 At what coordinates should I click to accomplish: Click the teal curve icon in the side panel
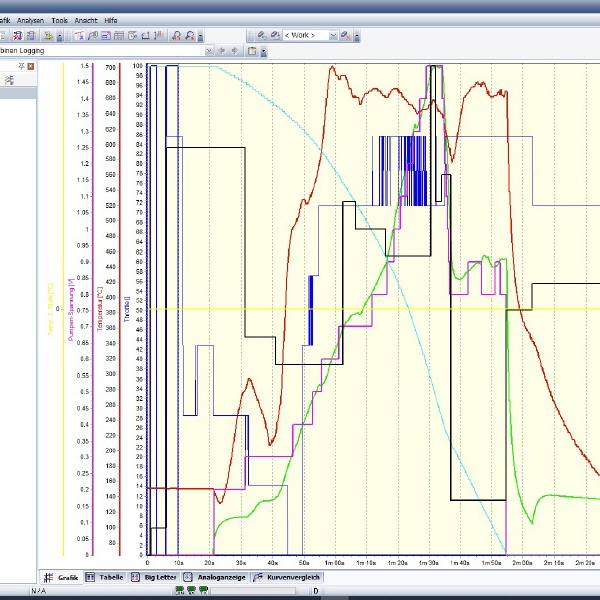tap(9, 80)
